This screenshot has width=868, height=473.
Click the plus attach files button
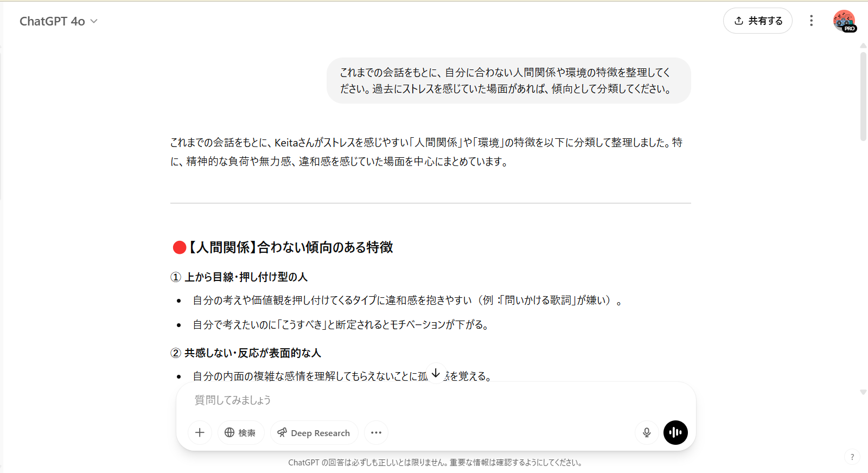point(200,432)
